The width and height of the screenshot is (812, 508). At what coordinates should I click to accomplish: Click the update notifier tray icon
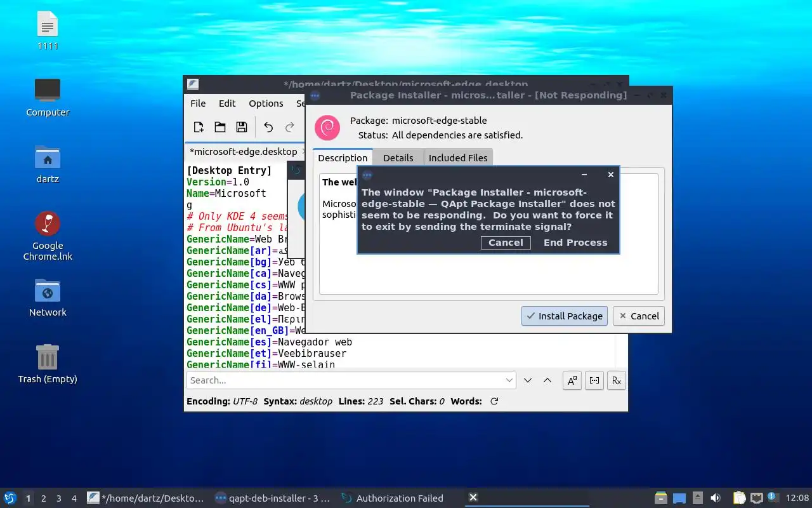773,497
